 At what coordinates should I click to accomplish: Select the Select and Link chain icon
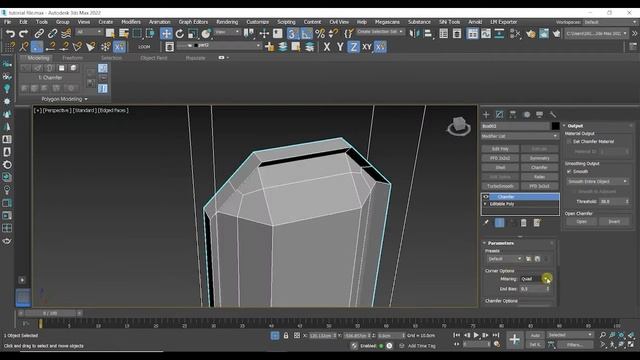(x=39, y=33)
